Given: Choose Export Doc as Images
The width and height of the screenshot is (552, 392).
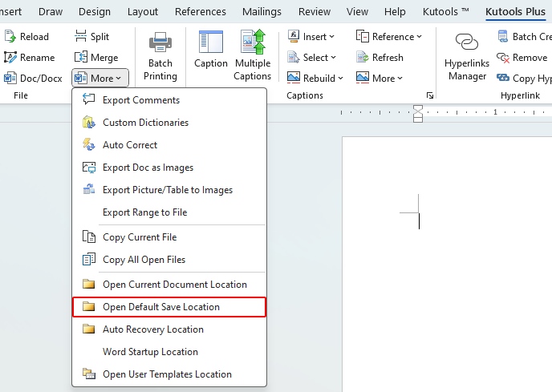Looking at the screenshot, I should point(148,168).
